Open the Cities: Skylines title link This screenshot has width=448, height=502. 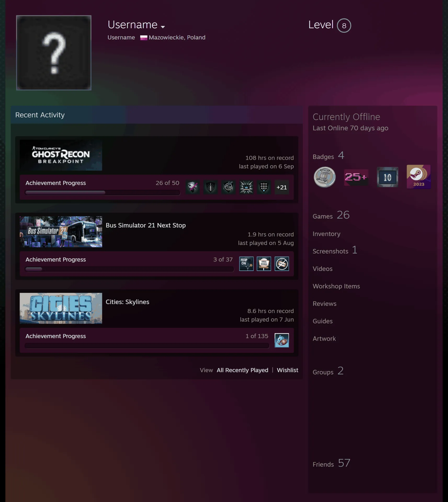[x=127, y=302]
